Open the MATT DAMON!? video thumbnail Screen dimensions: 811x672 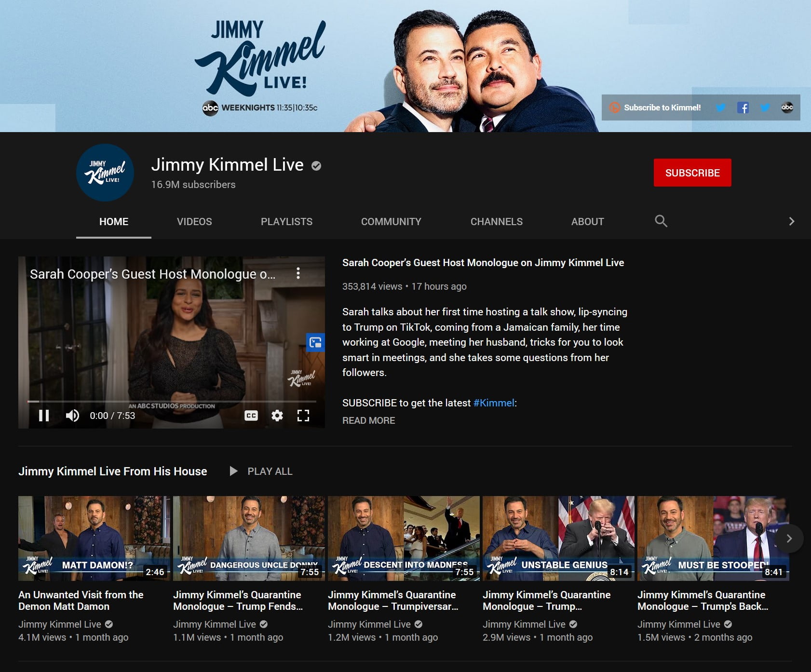coord(94,538)
